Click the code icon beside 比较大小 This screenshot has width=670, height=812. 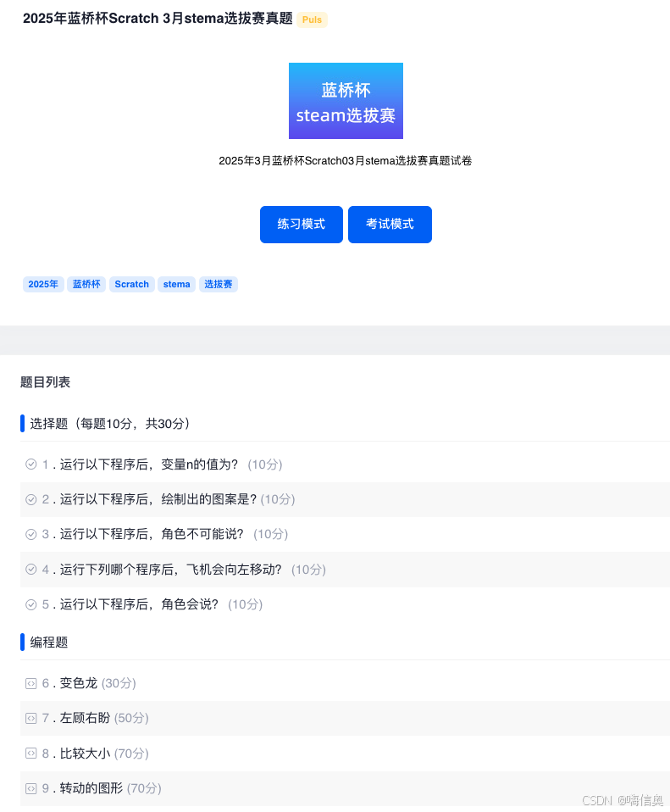[x=31, y=753]
